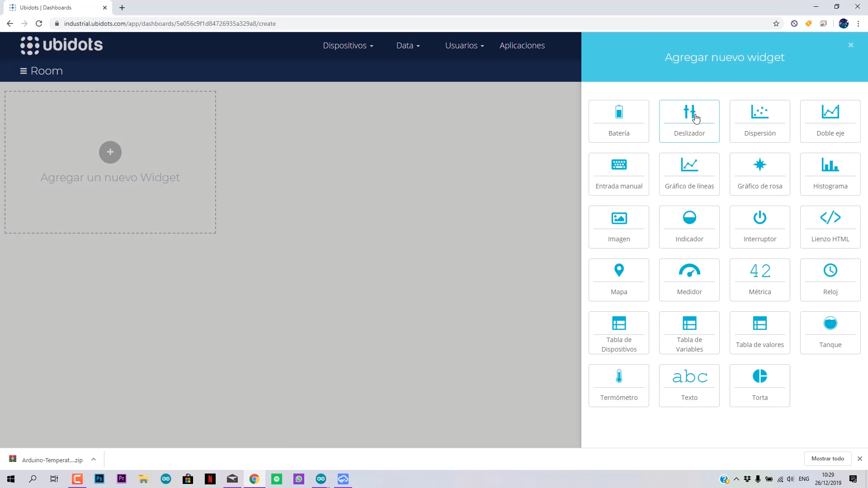Click Mostrar todo downloads button
Image resolution: width=868 pixels, height=488 pixels.
tap(827, 459)
